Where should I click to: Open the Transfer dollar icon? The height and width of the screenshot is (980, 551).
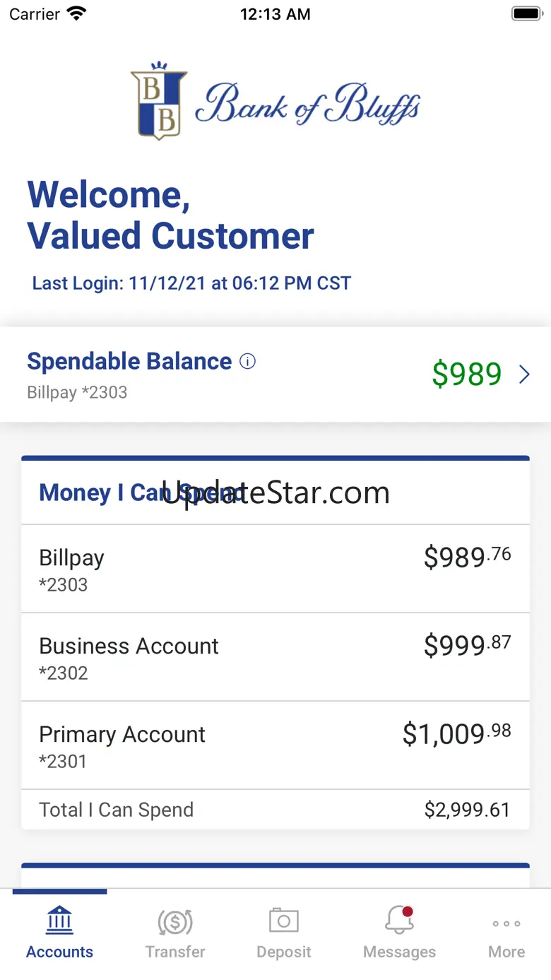[x=175, y=921]
